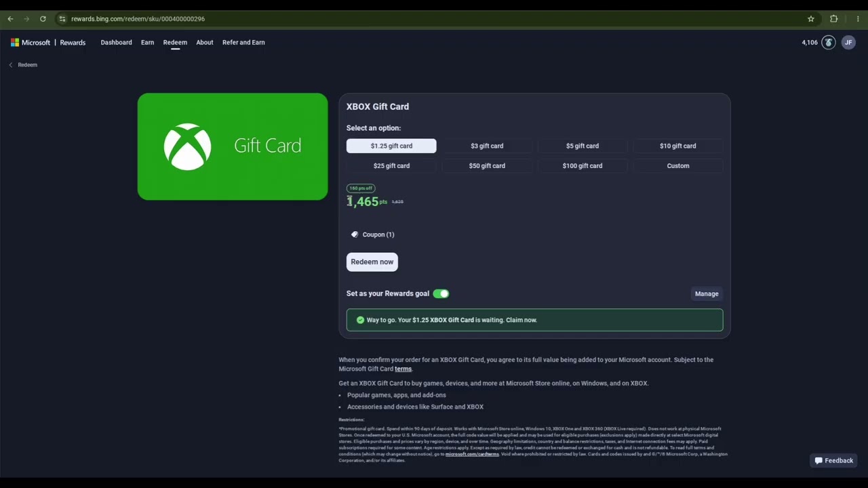Open the Redeem tab

pos(175,43)
